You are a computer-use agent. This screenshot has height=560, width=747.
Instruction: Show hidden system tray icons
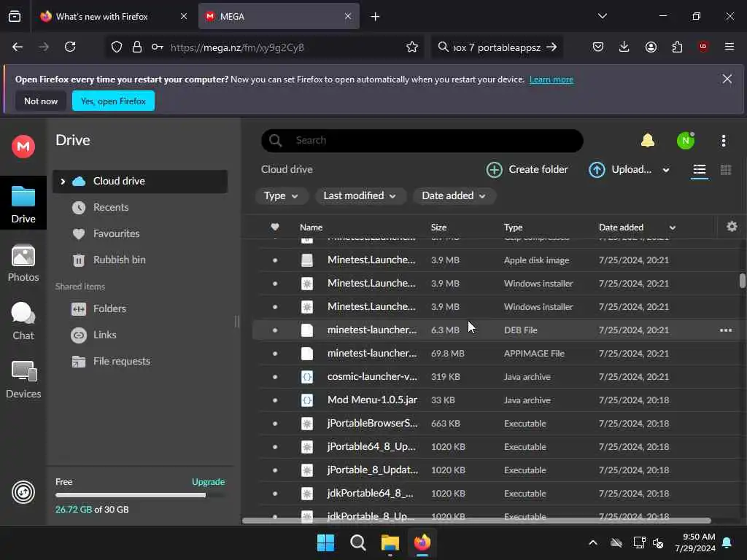pyautogui.click(x=592, y=542)
